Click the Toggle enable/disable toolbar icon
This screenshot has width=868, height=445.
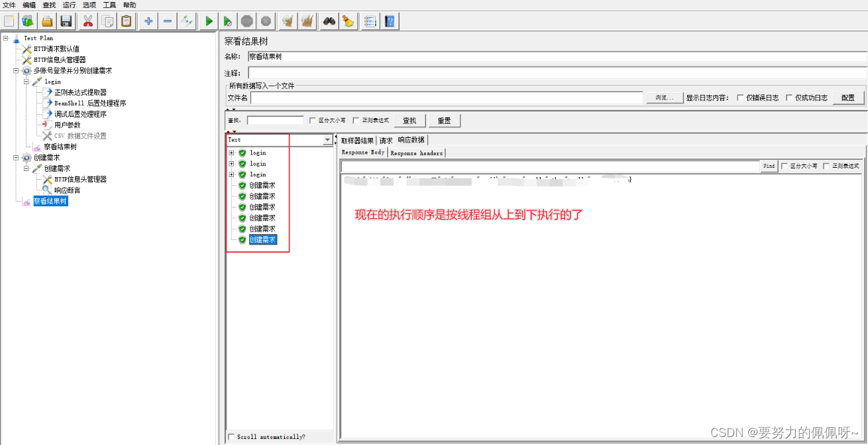click(187, 21)
